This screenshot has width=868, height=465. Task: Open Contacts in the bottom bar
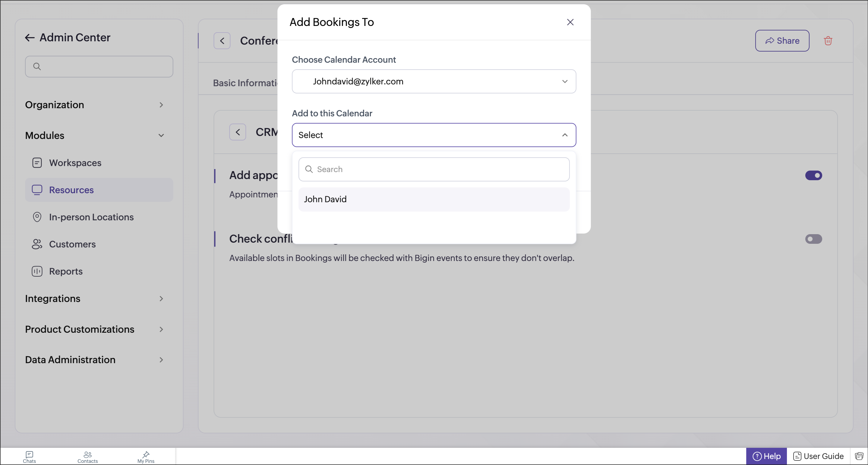pyautogui.click(x=88, y=457)
